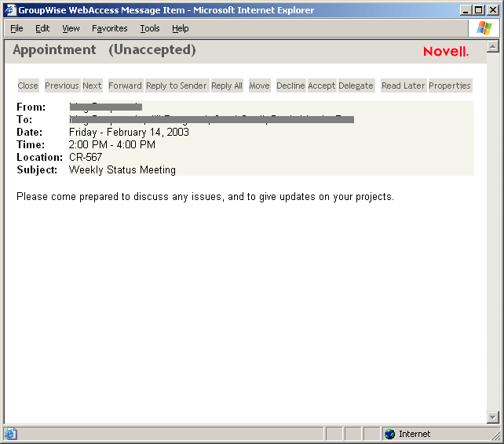Accept the appointment
The image size is (504, 444).
(322, 86)
